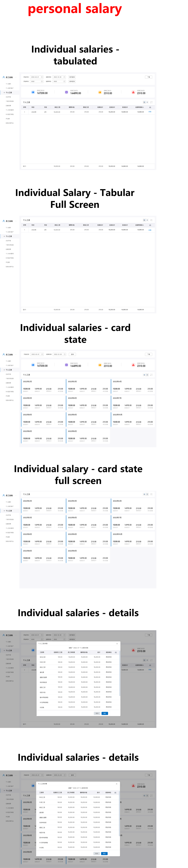Screen dimensions: 188x868
Task: Click 下载 button in card state screen
Action: [x=149, y=354]
